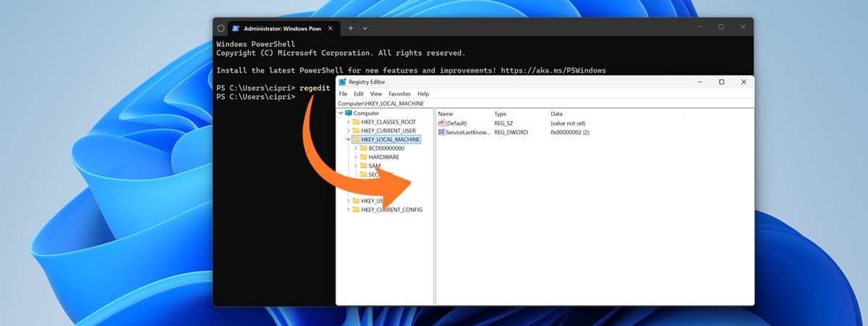Image resolution: width=868 pixels, height=326 pixels.
Task: Expand the BCD00000000 subkey
Action: (x=356, y=148)
